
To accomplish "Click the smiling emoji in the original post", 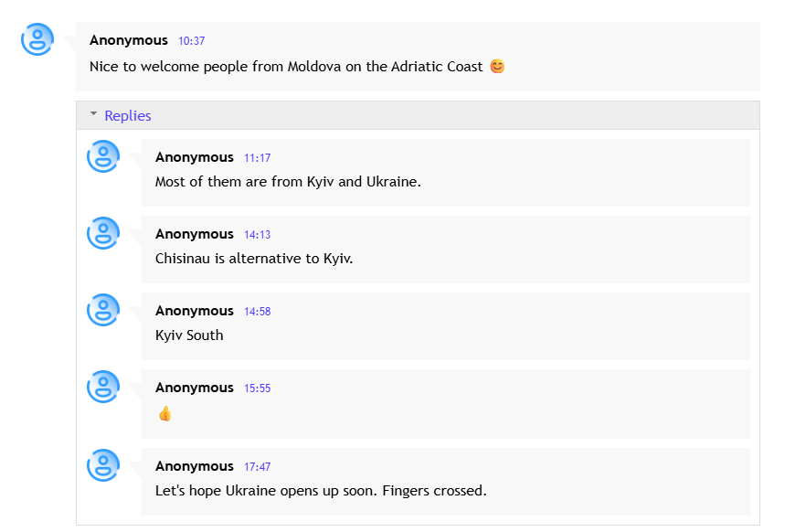I will pos(497,66).
